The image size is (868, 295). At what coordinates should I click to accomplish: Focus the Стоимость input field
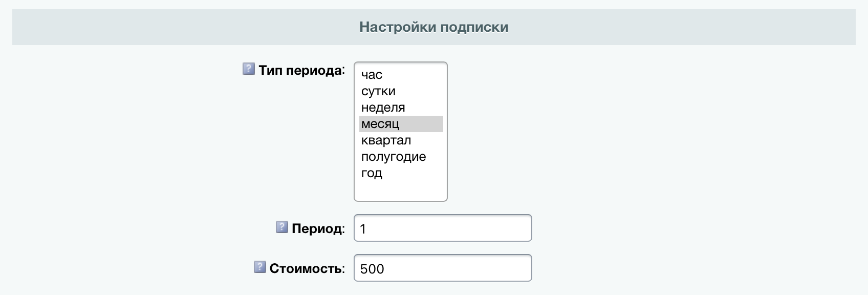[443, 268]
